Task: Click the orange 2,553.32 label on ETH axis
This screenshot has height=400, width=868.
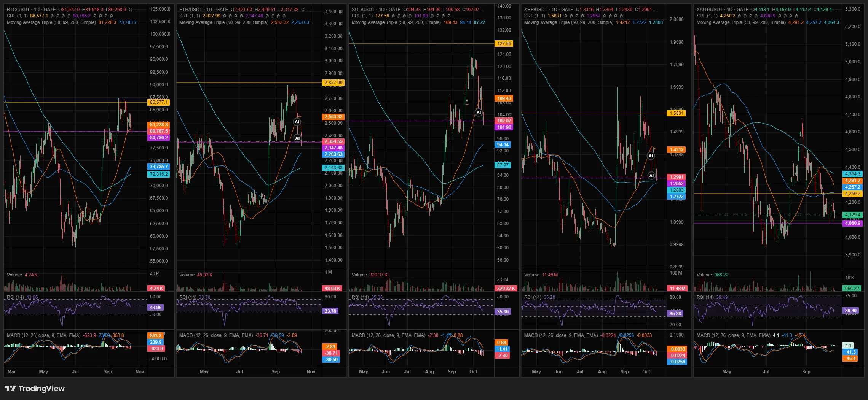Action: [x=333, y=117]
